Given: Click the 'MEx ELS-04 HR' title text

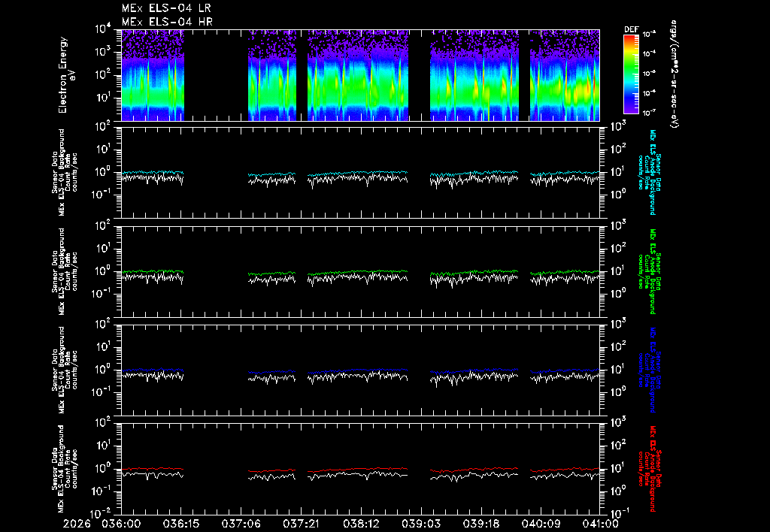Looking at the screenshot, I should [x=167, y=22].
